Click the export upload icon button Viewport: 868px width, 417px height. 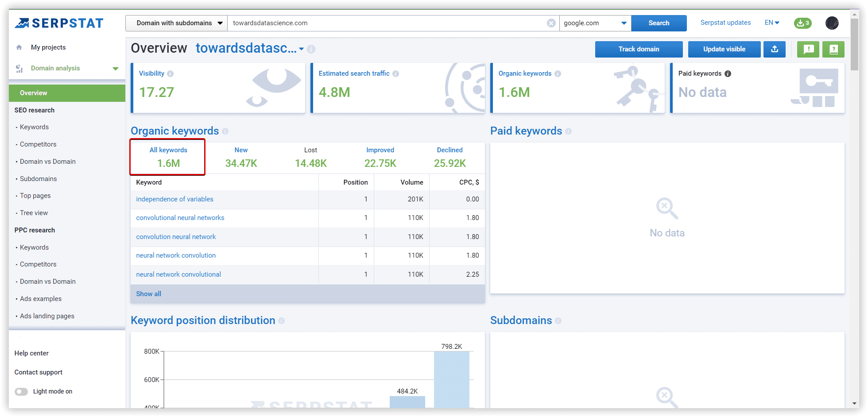pos(774,49)
